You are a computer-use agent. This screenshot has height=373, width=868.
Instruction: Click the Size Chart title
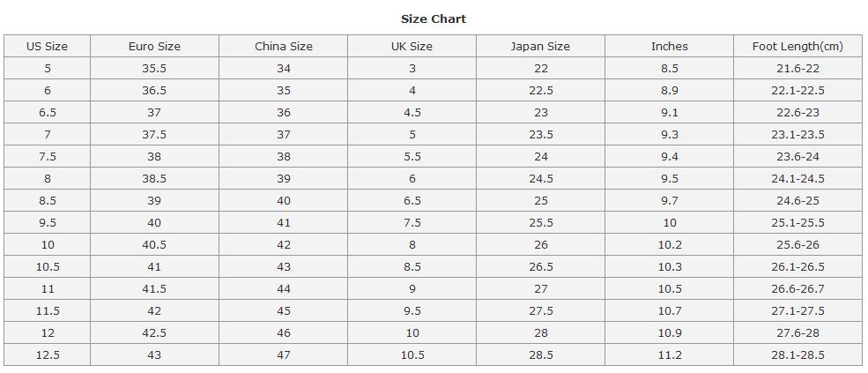coord(434,19)
